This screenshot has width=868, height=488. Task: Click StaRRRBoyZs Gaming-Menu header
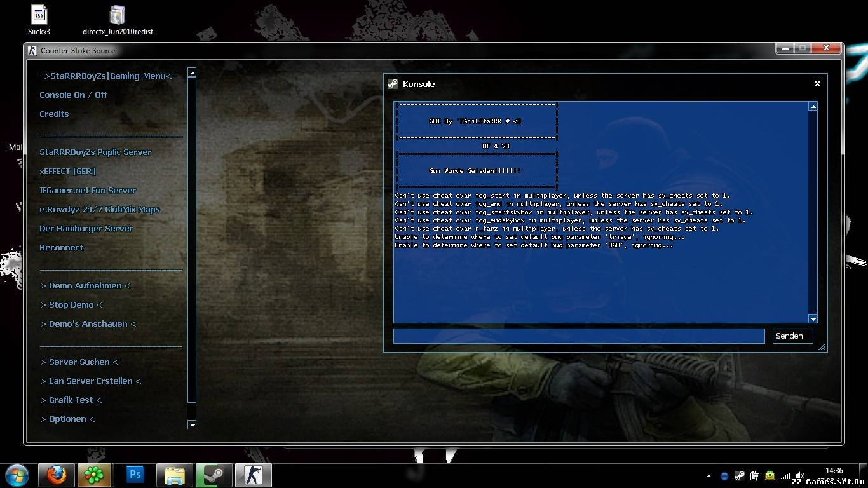[108, 76]
